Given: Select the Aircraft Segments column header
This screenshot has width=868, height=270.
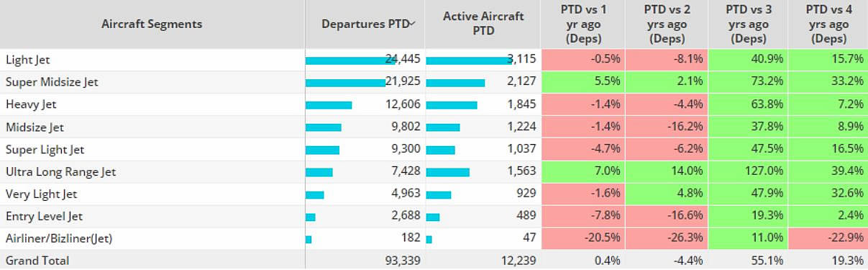Looking at the screenshot, I should coord(152,24).
